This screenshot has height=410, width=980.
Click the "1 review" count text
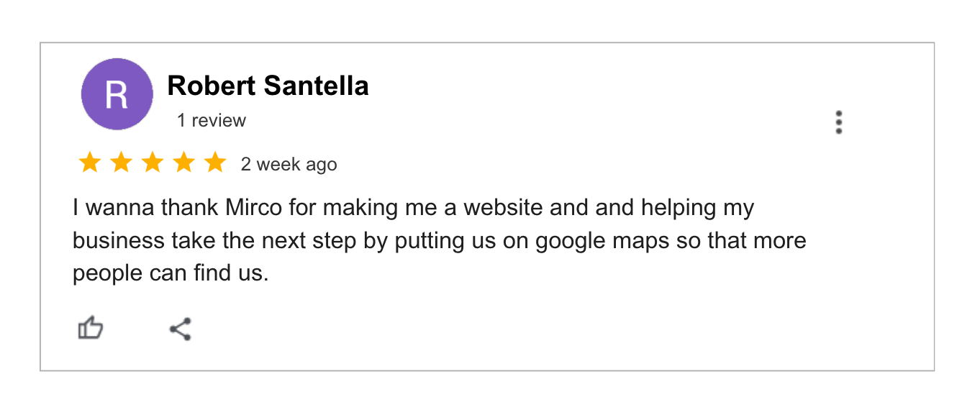tap(212, 121)
